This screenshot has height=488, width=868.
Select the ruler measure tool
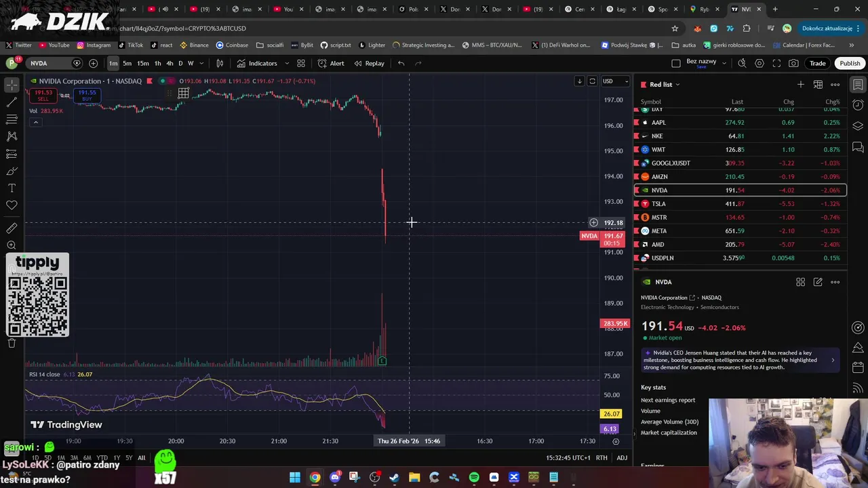tap(12, 228)
